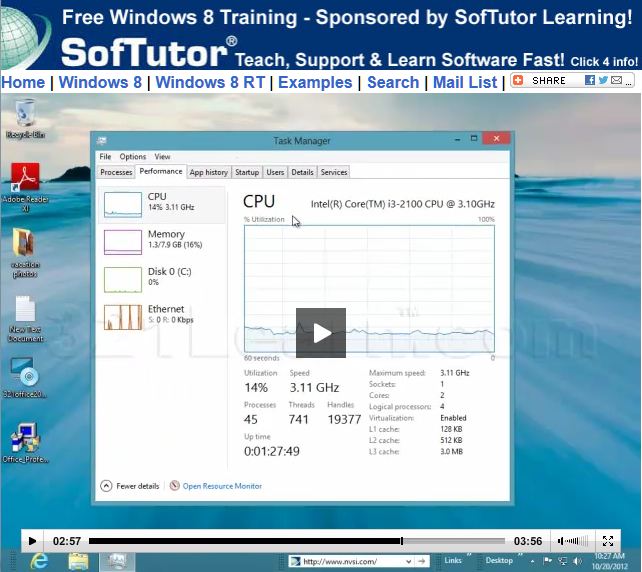Open the Windows 8 navigation link
The height and width of the screenshot is (572, 642).
point(100,82)
